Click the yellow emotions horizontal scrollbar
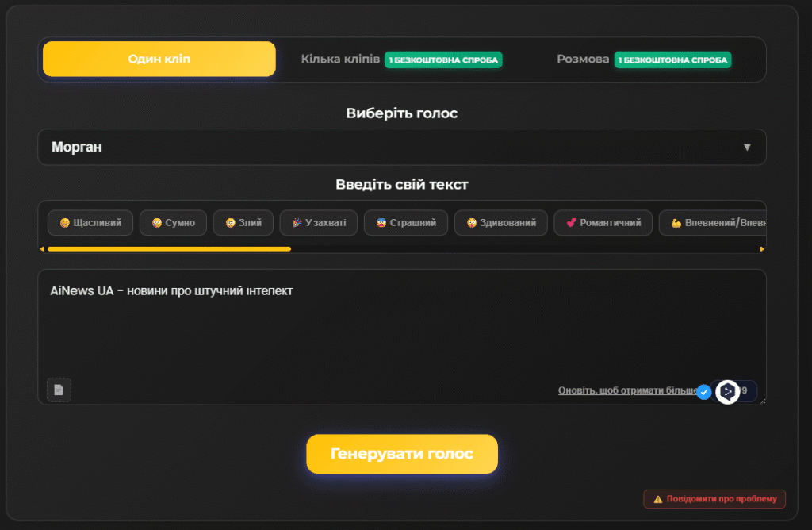 point(169,249)
